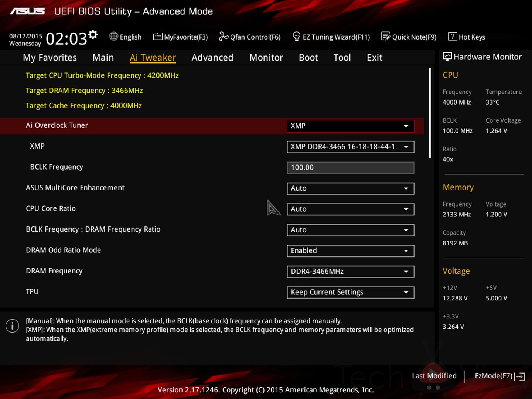Go to the Exit tab
This screenshot has width=532, height=399.
375,58
